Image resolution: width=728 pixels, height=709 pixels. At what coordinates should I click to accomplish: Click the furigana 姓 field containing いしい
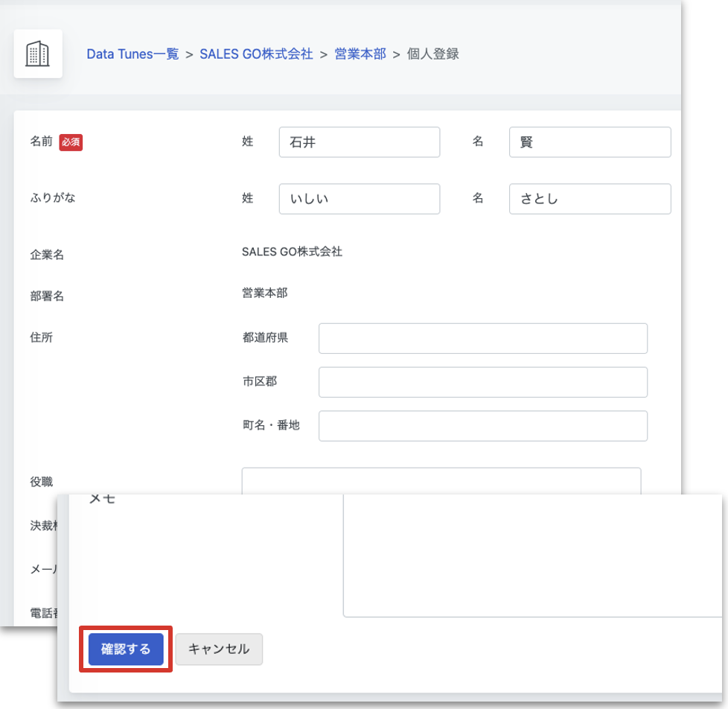coord(360,199)
